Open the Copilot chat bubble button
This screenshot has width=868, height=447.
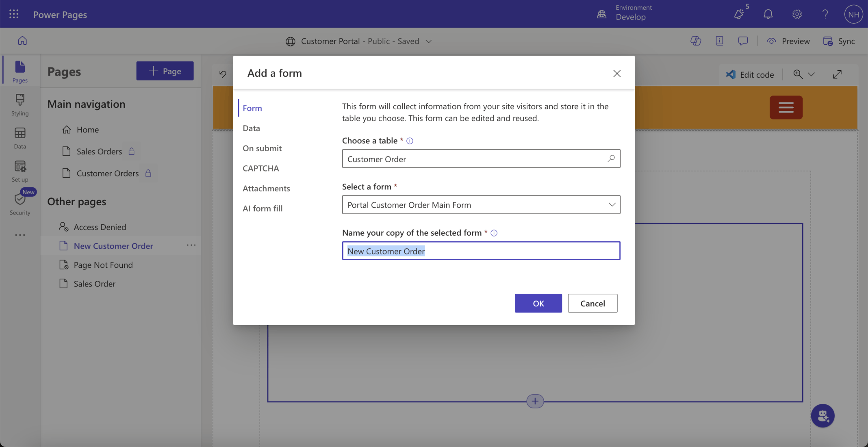coord(822,416)
